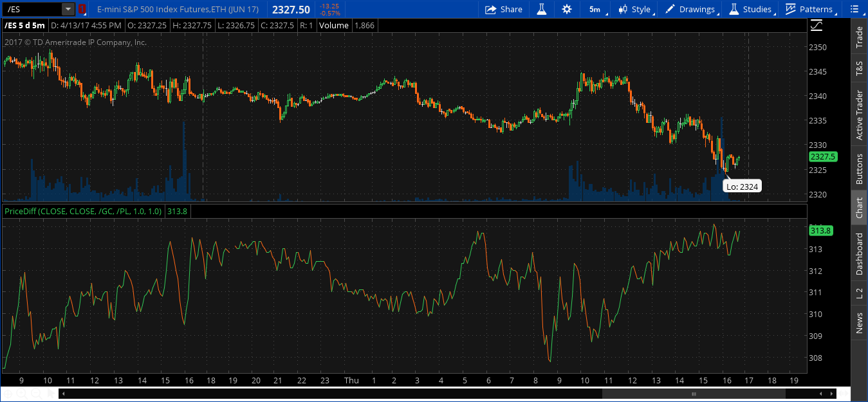Click the horizontal scrollbar thumb

(694, 394)
